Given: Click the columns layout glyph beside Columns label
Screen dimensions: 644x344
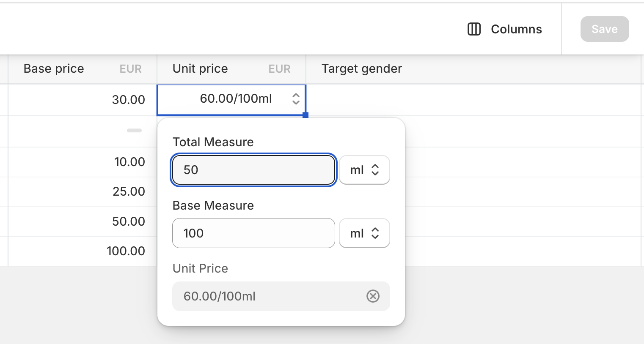Looking at the screenshot, I should click(473, 29).
